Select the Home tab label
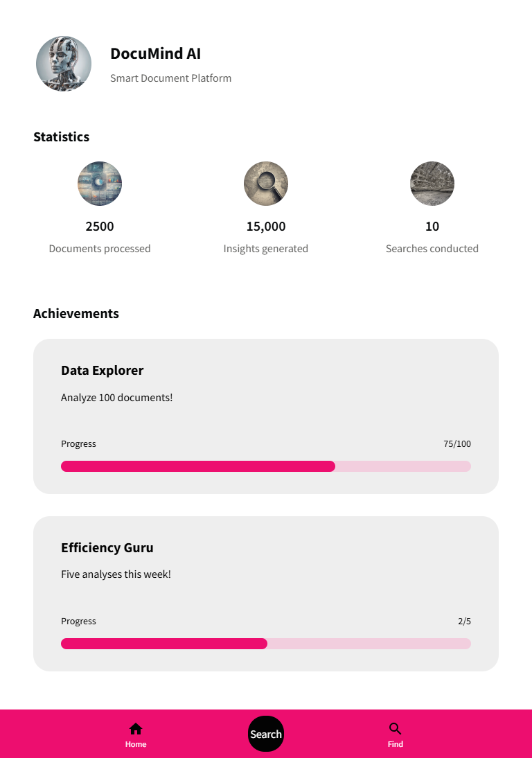Screen dimensions: 532x758 point(136,744)
